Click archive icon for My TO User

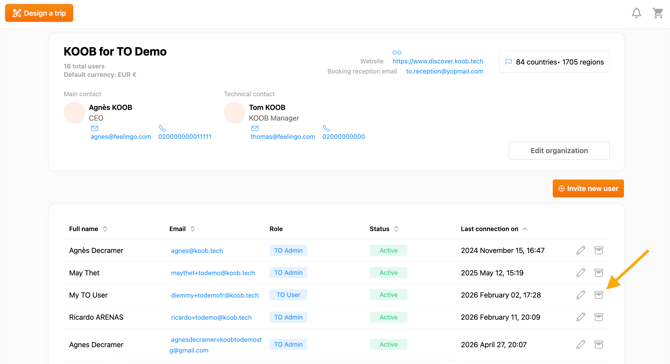[599, 295]
